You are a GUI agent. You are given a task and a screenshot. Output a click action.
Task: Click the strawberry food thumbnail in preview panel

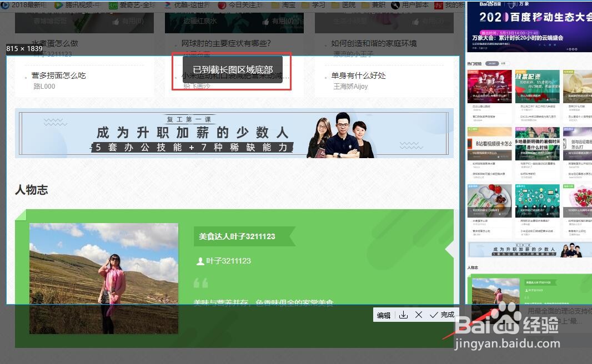click(490, 201)
